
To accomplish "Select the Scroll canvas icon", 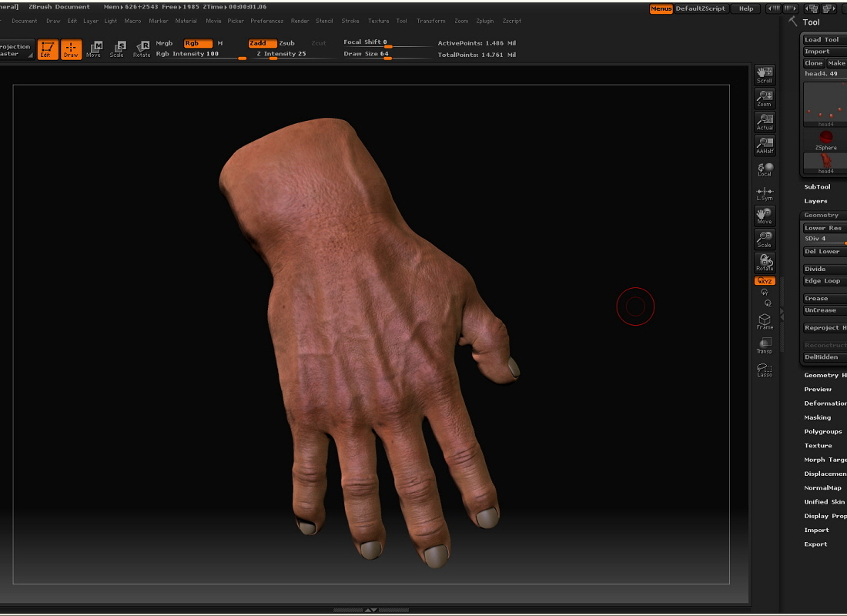I will (x=764, y=73).
